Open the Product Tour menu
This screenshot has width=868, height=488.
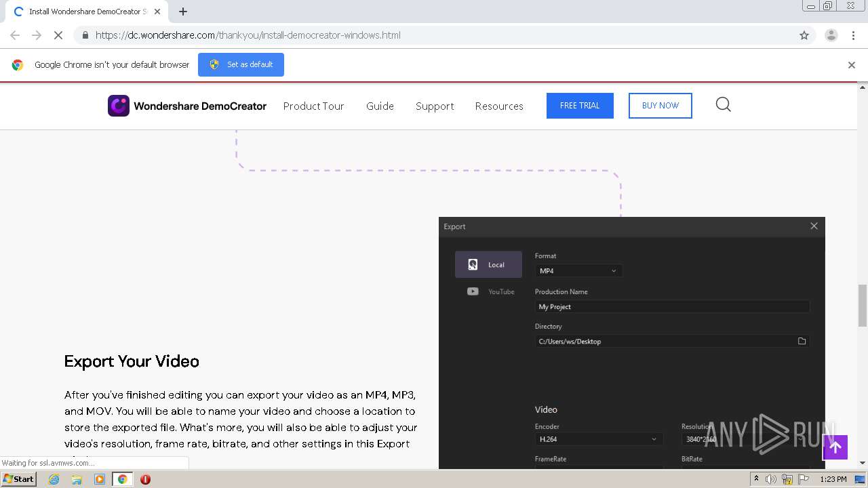click(313, 106)
